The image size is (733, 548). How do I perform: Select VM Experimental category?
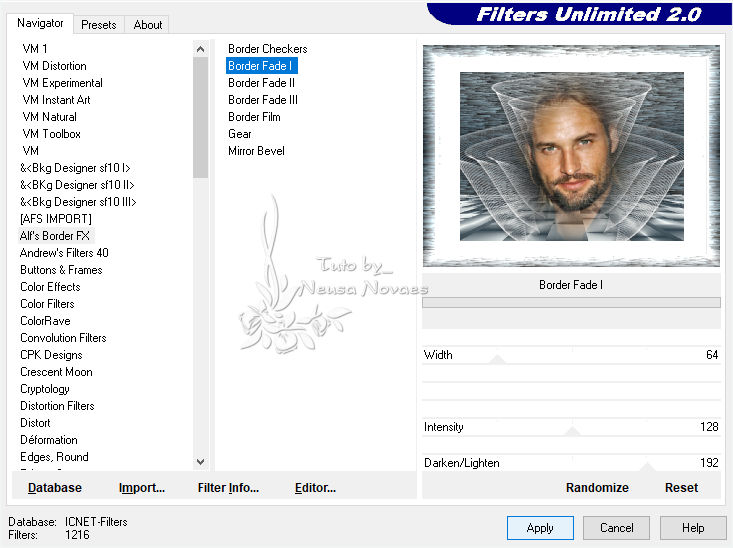pos(63,83)
